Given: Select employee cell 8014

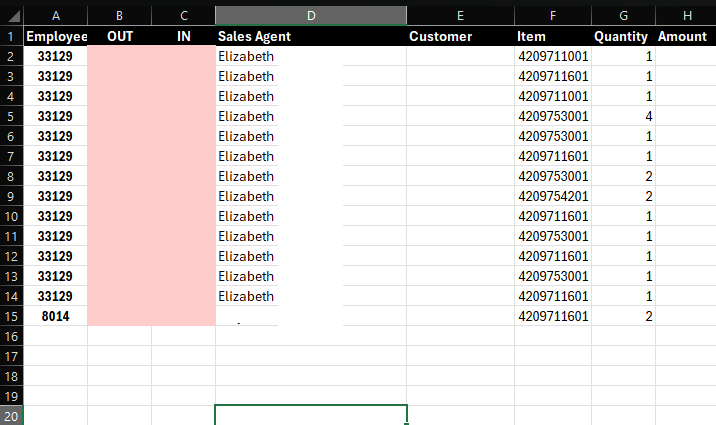Looking at the screenshot, I should 55,316.
